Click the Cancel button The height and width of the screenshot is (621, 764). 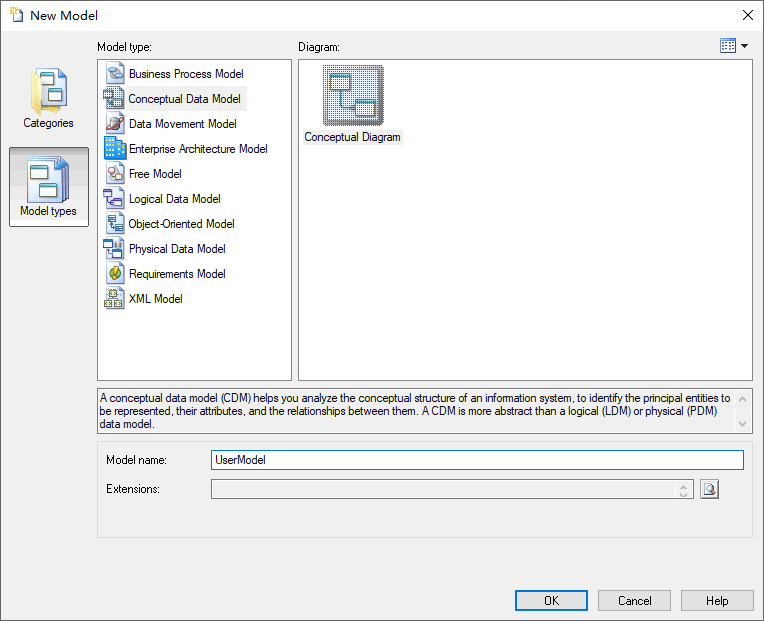click(x=634, y=601)
